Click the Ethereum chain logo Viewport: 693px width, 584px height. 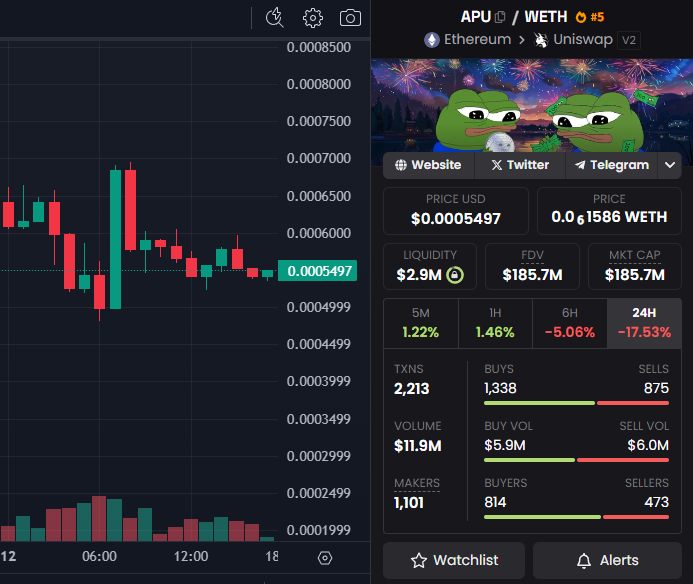[x=432, y=40]
